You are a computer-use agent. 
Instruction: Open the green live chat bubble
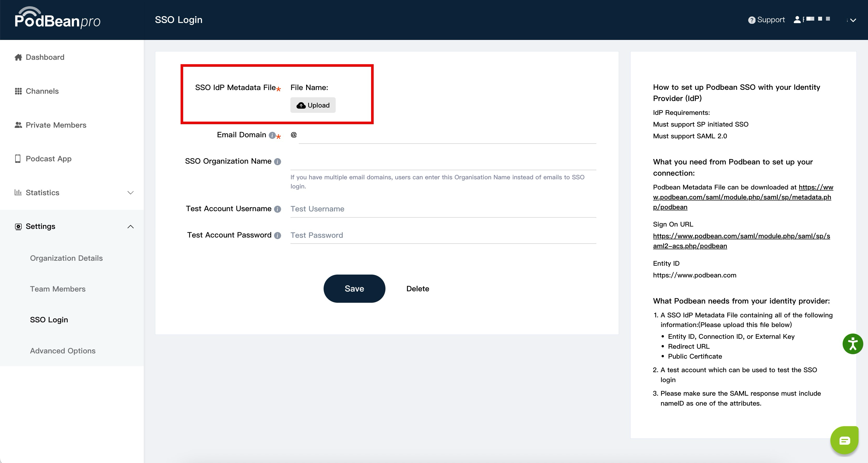click(844, 440)
